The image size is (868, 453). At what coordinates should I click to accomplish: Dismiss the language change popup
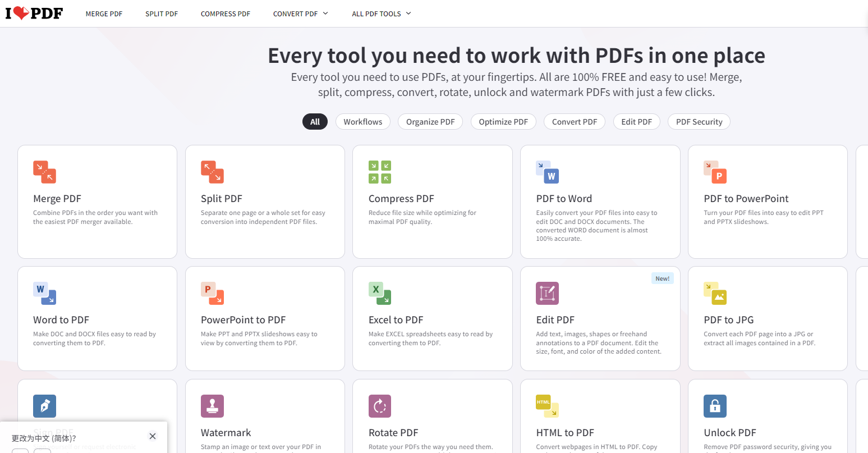[x=153, y=436]
